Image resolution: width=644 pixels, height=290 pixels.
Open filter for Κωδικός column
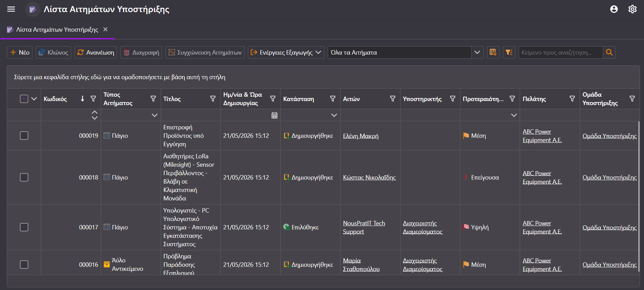click(x=93, y=99)
